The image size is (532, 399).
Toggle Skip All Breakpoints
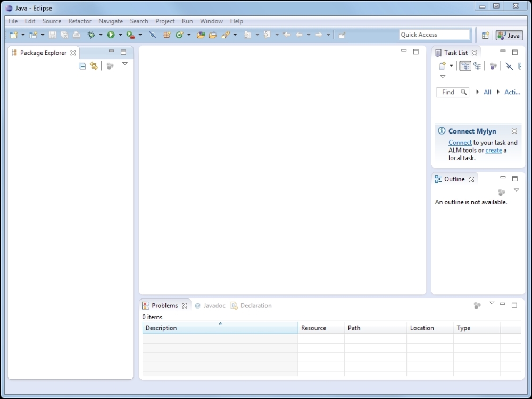[x=152, y=35]
